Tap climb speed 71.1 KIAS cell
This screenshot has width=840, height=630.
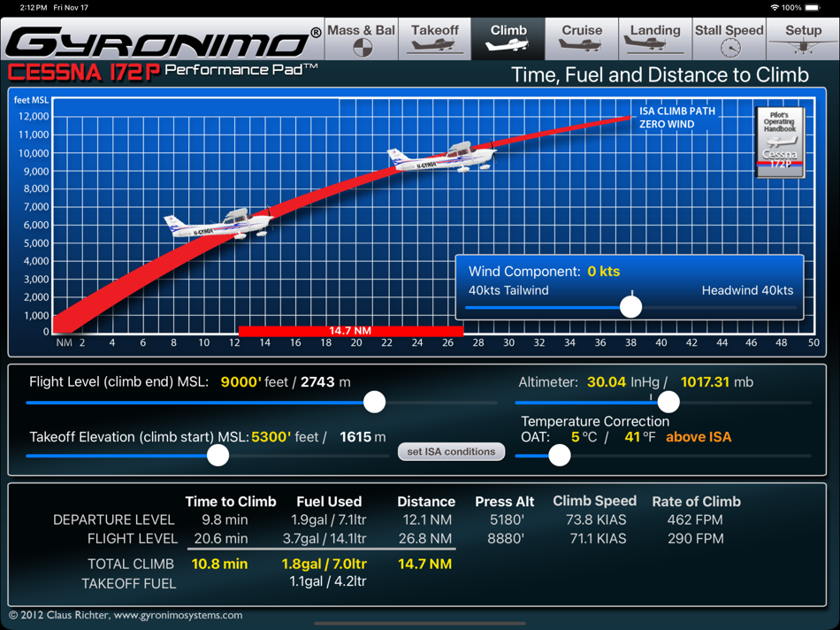pyautogui.click(x=598, y=538)
